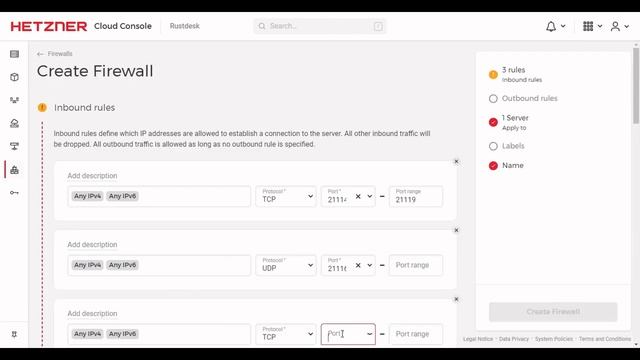Image resolution: width=640 pixels, height=360 pixels.
Task: Expand port suggestions for third rule
Action: click(369, 334)
